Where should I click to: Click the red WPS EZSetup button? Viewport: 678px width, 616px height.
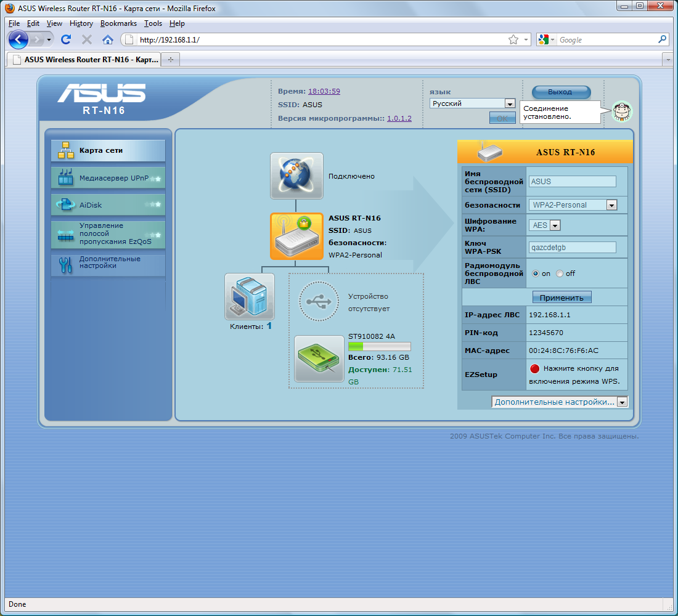pos(535,369)
